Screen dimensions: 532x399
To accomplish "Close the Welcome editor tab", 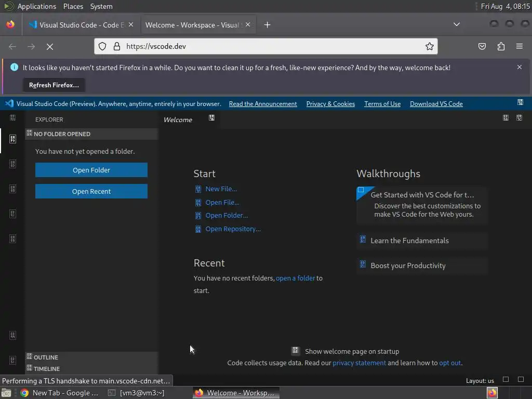I will pos(212,118).
